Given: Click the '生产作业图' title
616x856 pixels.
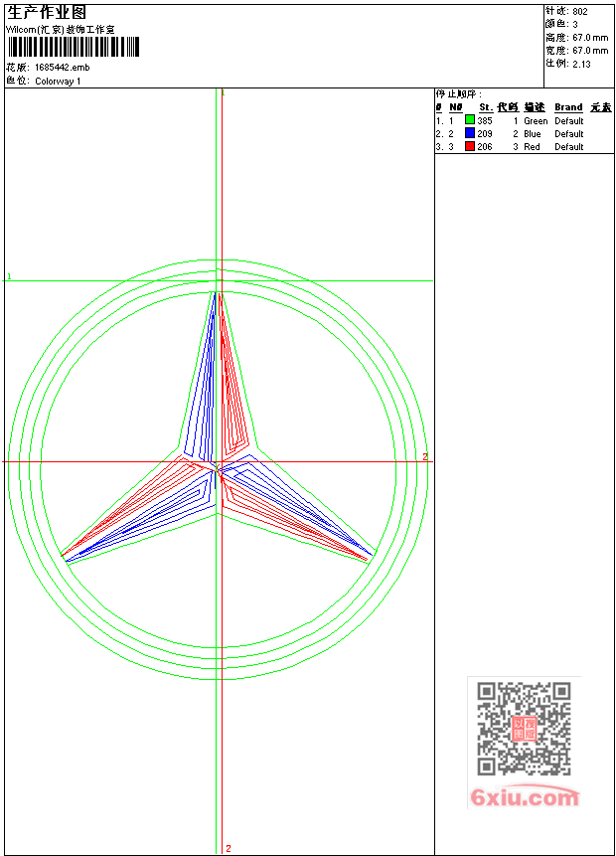Looking at the screenshot, I should [47, 13].
